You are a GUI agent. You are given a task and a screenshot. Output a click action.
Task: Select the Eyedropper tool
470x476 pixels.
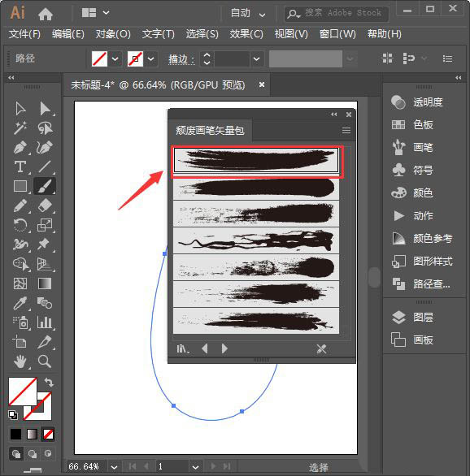click(x=20, y=303)
